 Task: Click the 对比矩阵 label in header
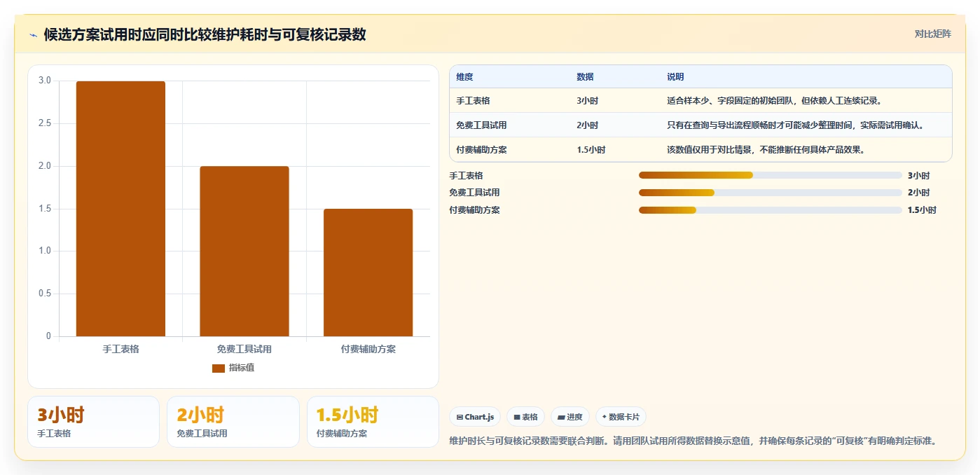pyautogui.click(x=932, y=34)
